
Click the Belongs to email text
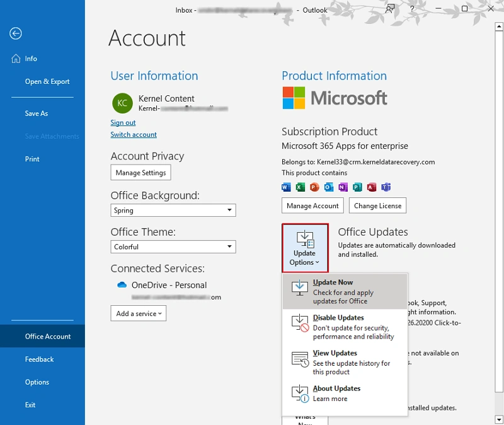(x=358, y=162)
